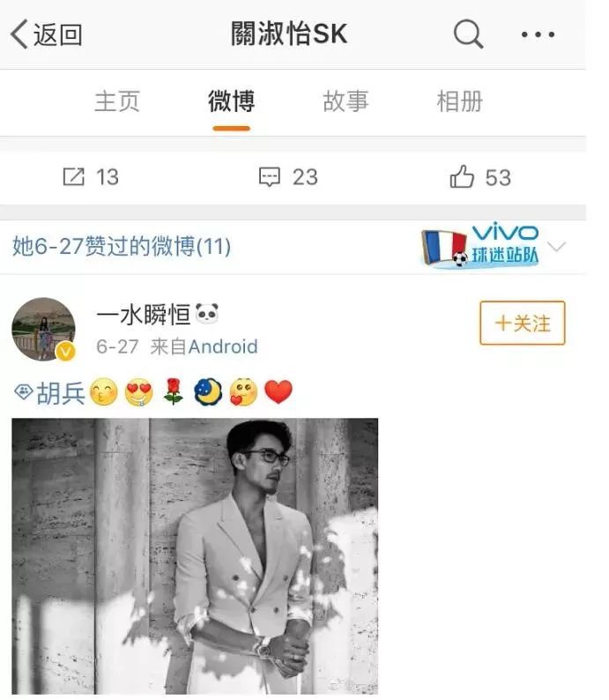The width and height of the screenshot is (609, 700).
Task: Tap the vivo 球迷站队 banner
Action: 480,245
